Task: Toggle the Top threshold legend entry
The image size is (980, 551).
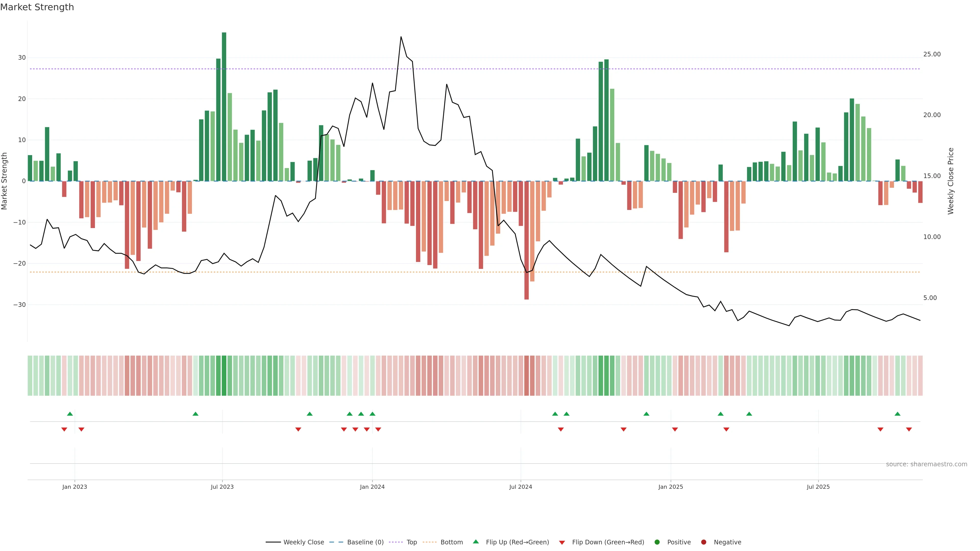Action: [x=411, y=542]
